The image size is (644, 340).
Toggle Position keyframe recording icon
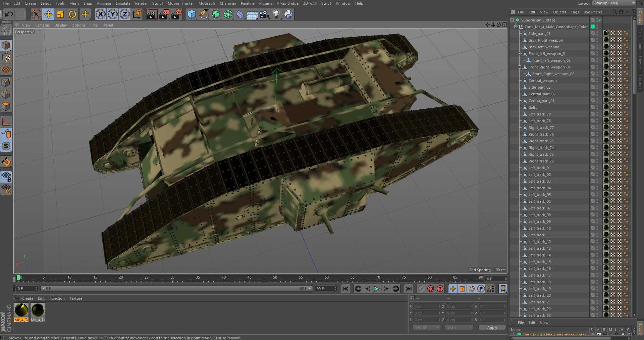[453, 289]
